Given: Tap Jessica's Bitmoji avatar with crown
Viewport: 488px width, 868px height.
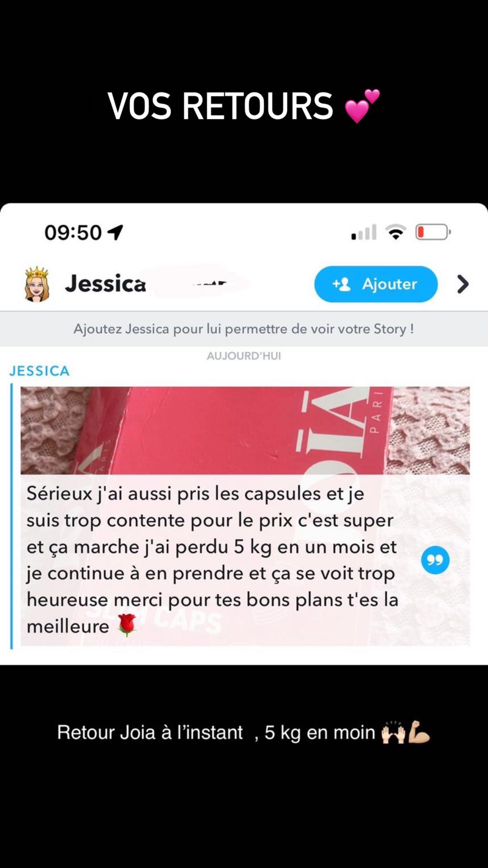Looking at the screenshot, I should point(37,284).
